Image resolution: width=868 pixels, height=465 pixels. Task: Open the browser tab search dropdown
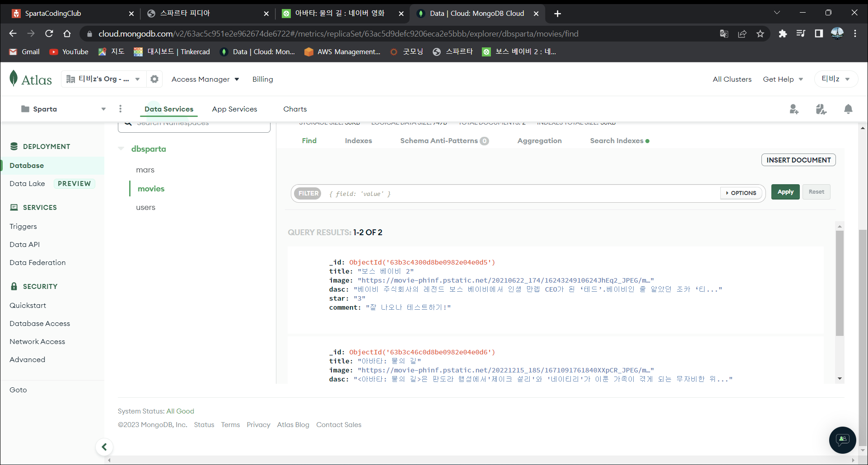pyautogui.click(x=777, y=13)
